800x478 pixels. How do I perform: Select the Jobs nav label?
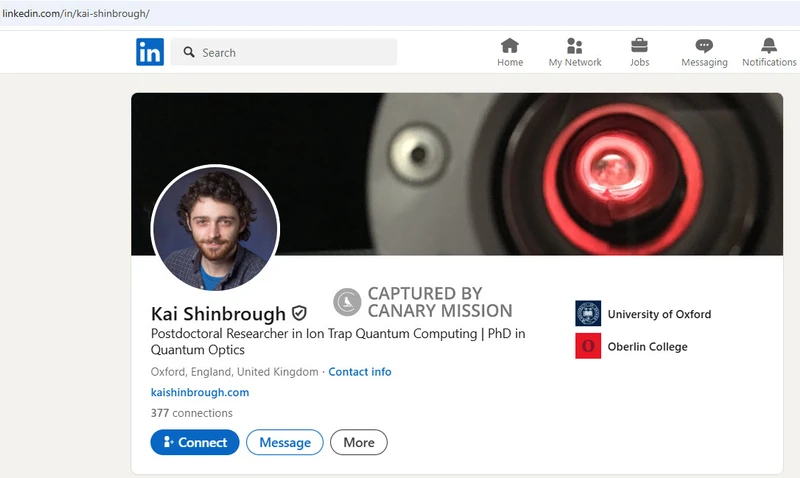click(639, 62)
